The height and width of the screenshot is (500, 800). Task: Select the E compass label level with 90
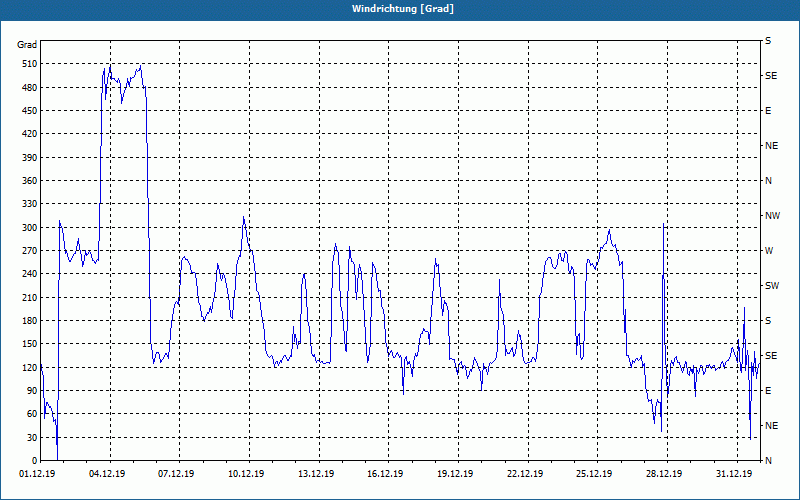click(x=768, y=391)
